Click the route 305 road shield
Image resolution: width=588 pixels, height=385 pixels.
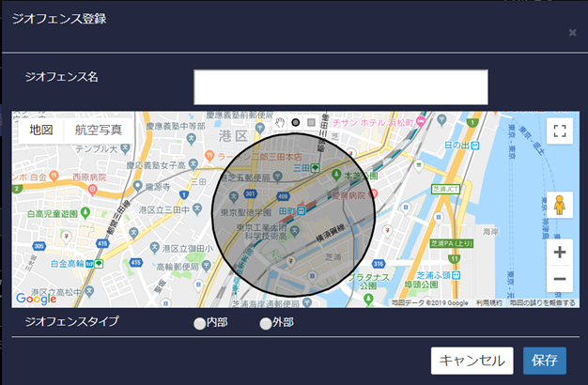(x=39, y=246)
